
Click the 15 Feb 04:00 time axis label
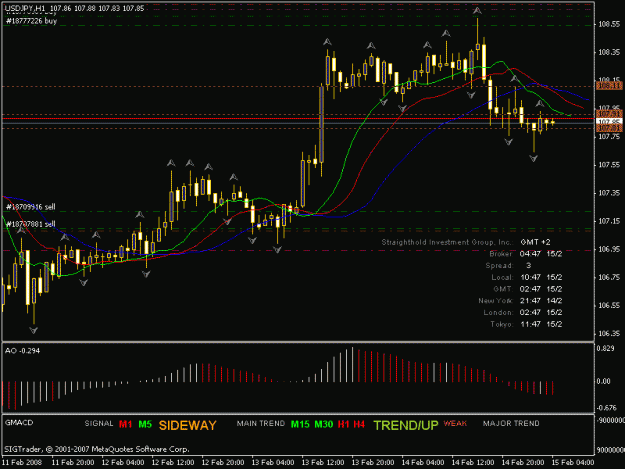pos(573,462)
